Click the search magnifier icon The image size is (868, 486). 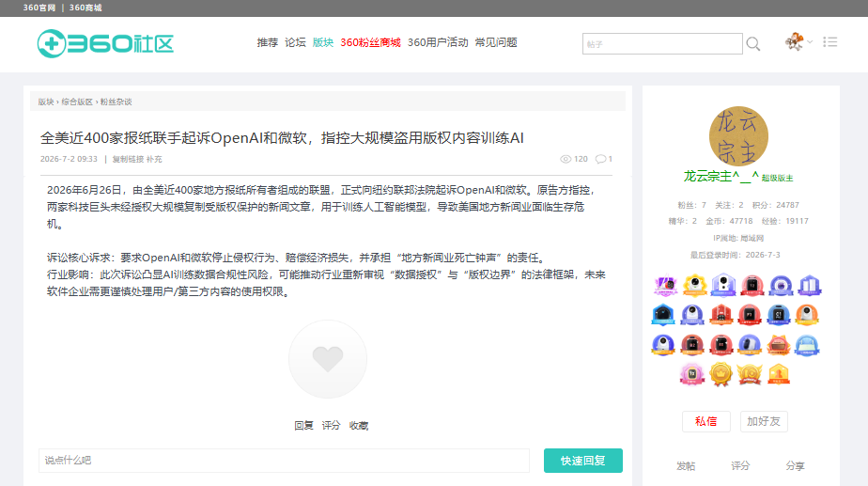click(752, 44)
